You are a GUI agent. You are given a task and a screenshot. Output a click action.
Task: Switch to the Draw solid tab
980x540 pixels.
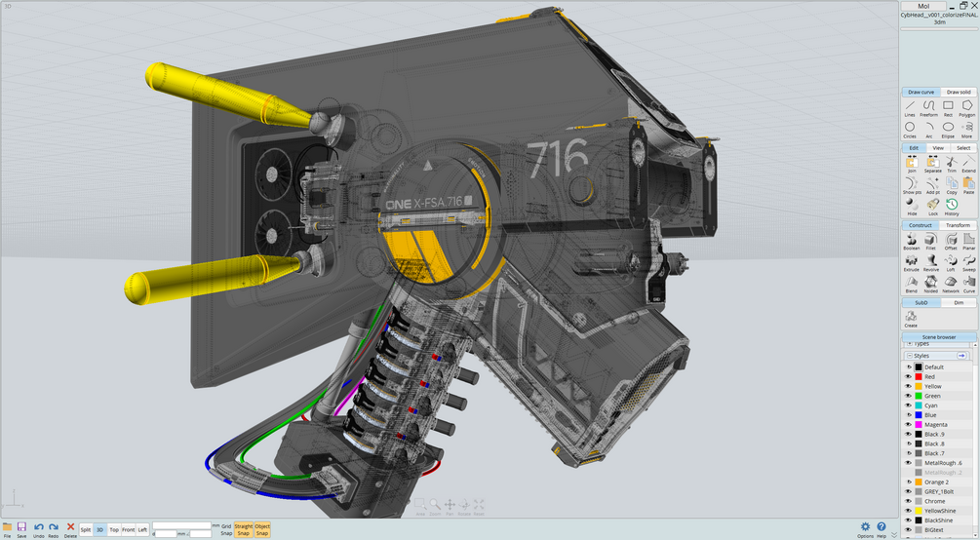(959, 92)
